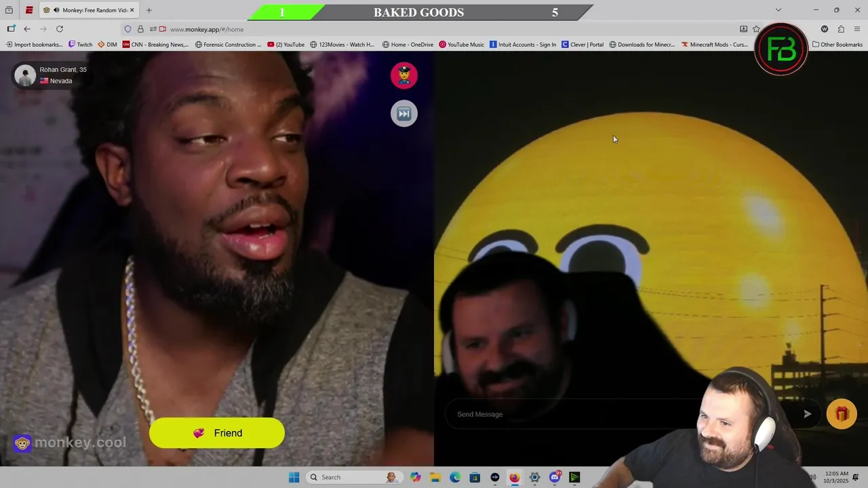Open Clever | Portal bookmark
The image size is (868, 488).
[x=583, y=45]
